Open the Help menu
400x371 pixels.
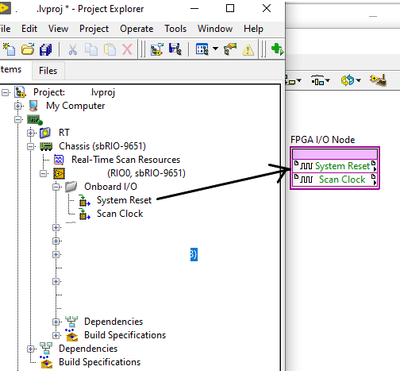point(253,29)
